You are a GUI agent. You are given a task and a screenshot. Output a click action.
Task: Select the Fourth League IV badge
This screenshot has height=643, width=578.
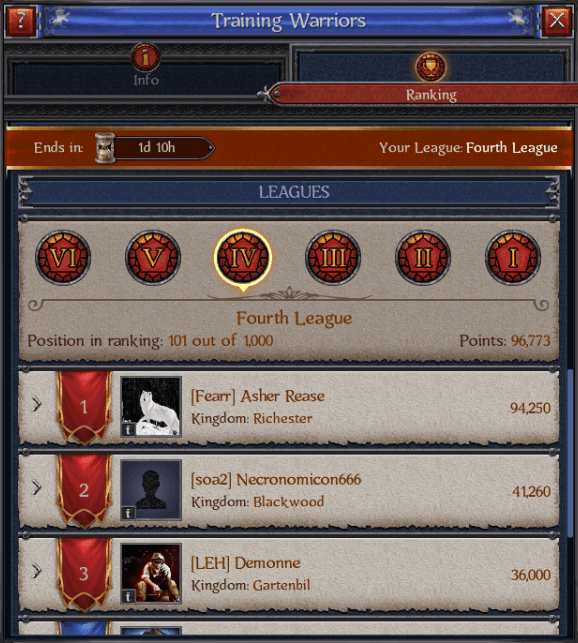[243, 258]
